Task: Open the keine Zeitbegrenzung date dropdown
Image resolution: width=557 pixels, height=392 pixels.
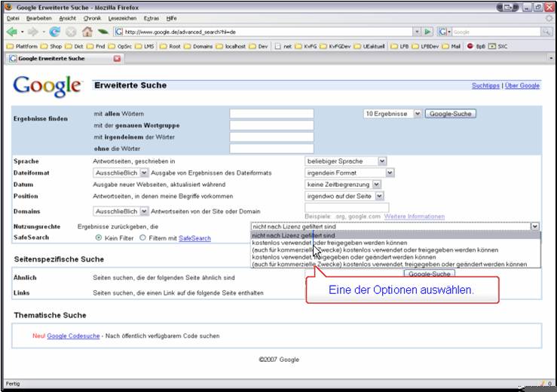Action: click(x=343, y=184)
